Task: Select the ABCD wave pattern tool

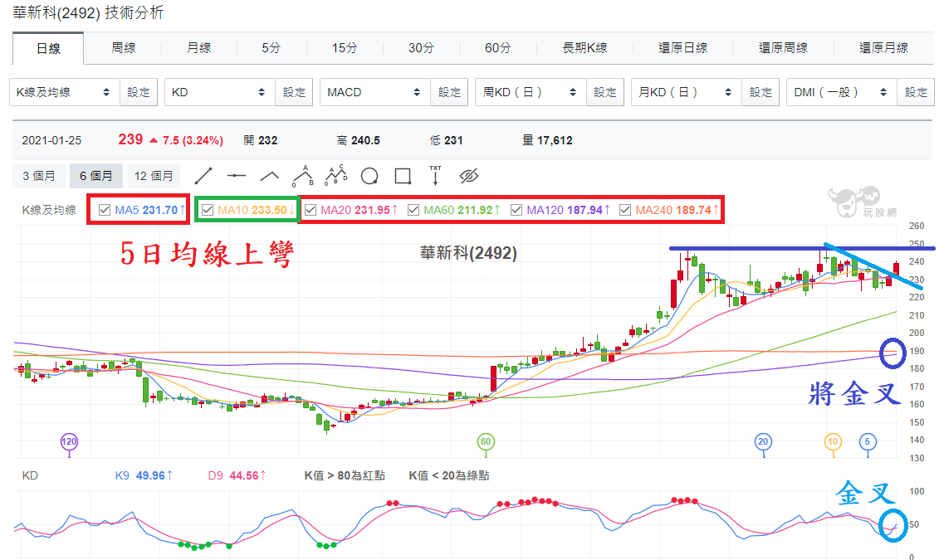Action: 336,175
